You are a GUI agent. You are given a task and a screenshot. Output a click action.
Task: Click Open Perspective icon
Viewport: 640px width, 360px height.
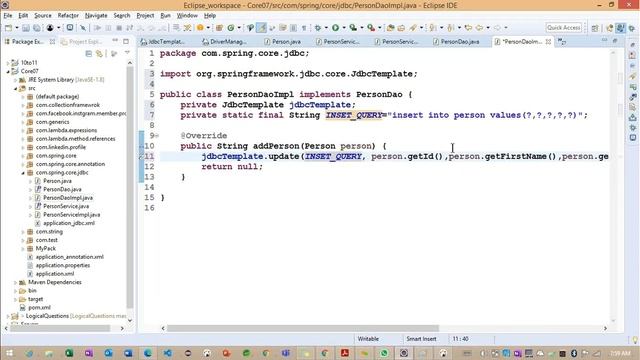[x=595, y=28]
